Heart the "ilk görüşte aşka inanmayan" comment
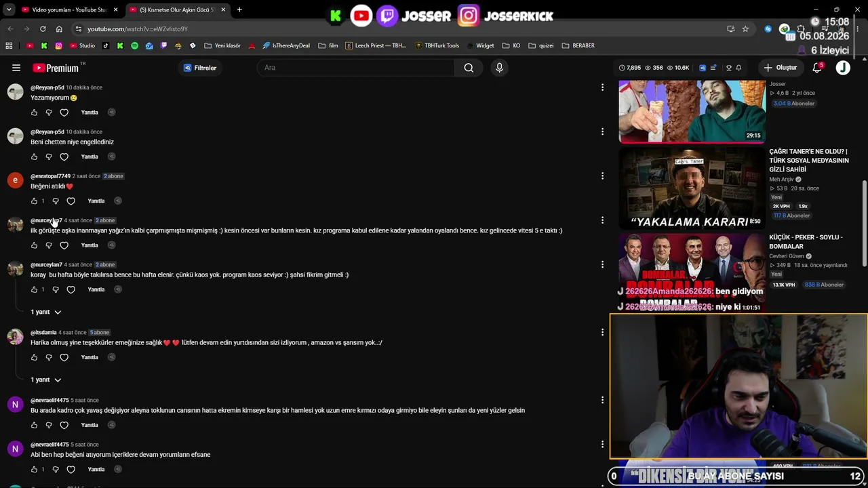Screen dimensions: 868x488 [x=64, y=245]
